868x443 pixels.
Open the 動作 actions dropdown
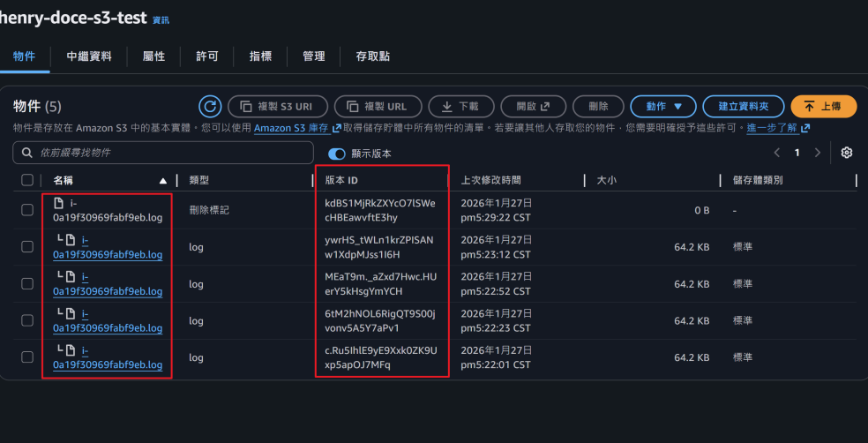(x=663, y=106)
